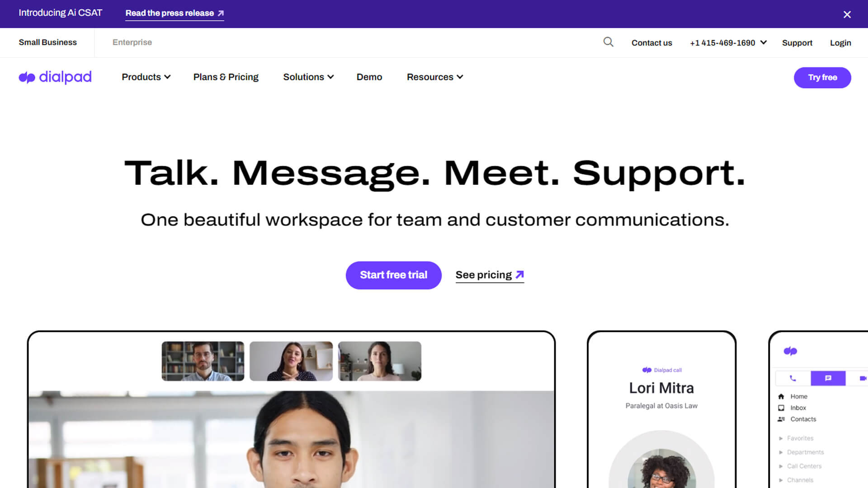Switch to the Enterprise tab
Viewport: 868px width, 488px height.
(x=132, y=42)
